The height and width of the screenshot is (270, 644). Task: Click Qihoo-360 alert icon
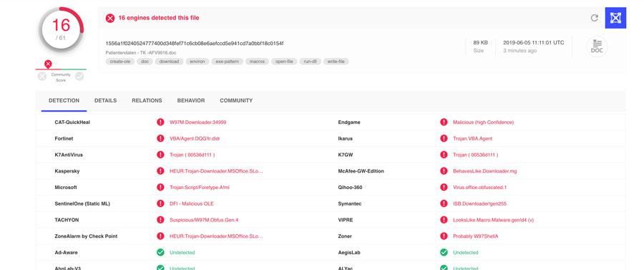444,188
